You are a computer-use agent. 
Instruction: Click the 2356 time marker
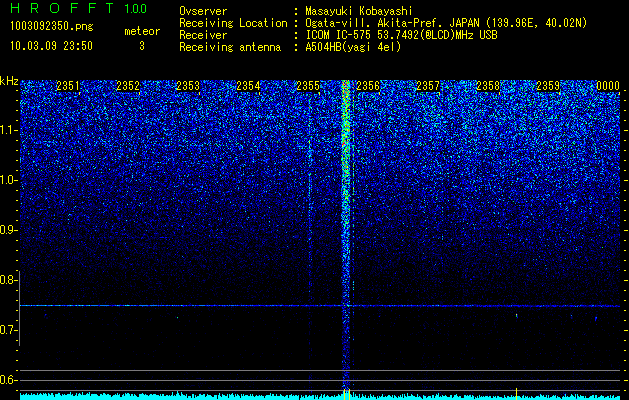368,86
